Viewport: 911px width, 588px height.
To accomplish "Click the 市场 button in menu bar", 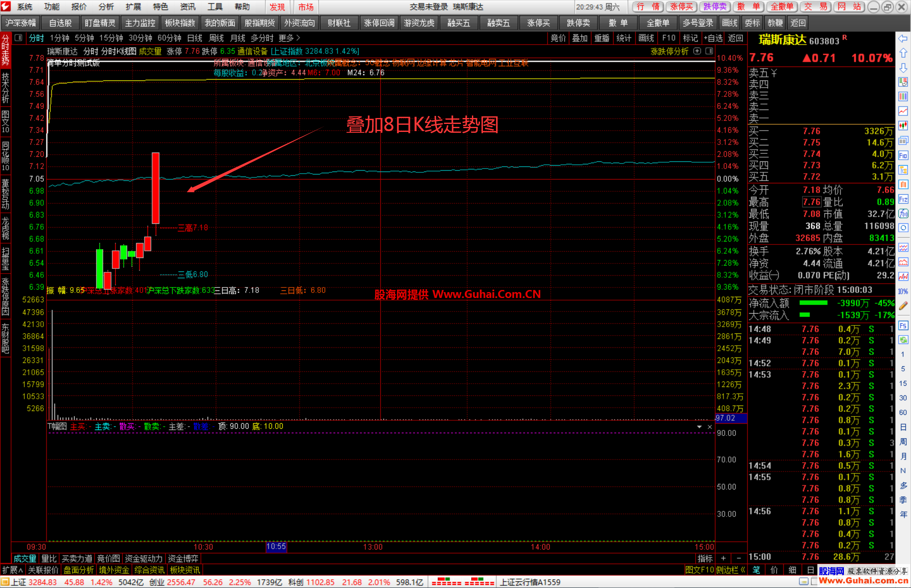I will point(306,7).
